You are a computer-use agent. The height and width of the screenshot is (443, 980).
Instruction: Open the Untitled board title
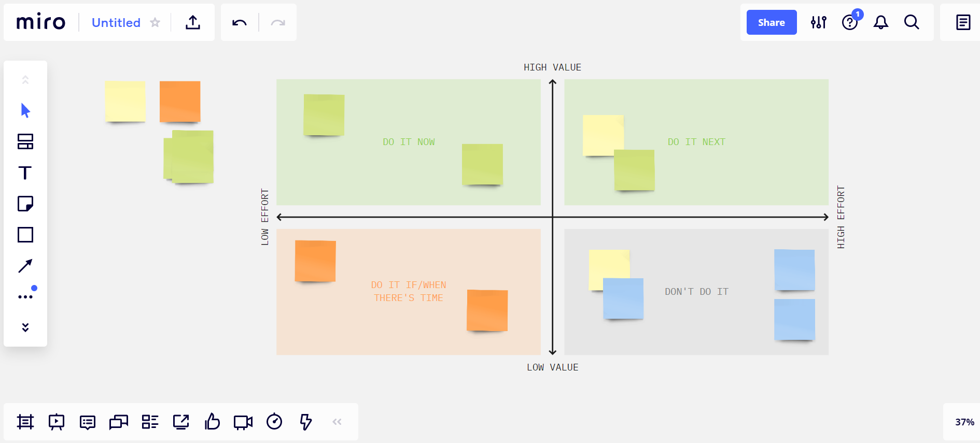tap(116, 22)
